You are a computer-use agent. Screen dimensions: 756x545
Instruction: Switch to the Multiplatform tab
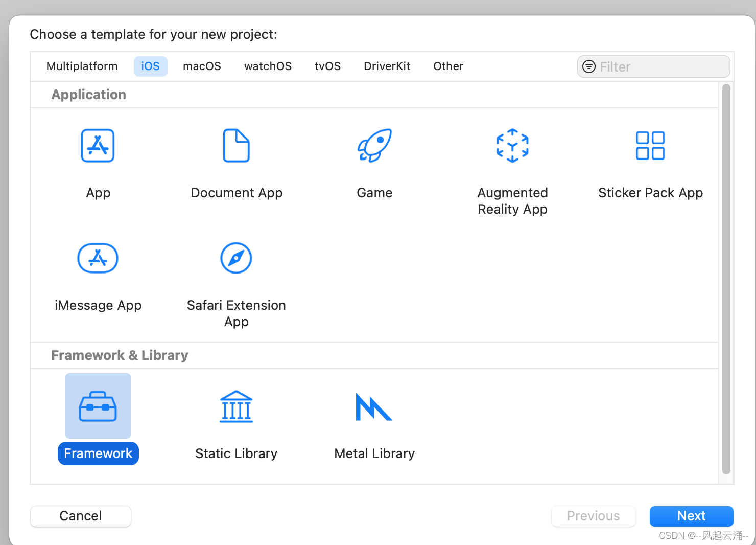(82, 66)
